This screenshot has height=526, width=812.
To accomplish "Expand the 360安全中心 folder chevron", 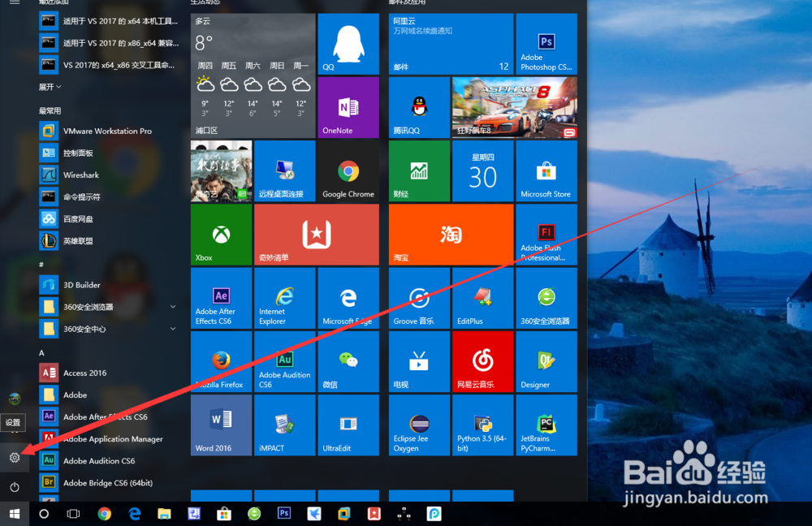I will pyautogui.click(x=173, y=329).
